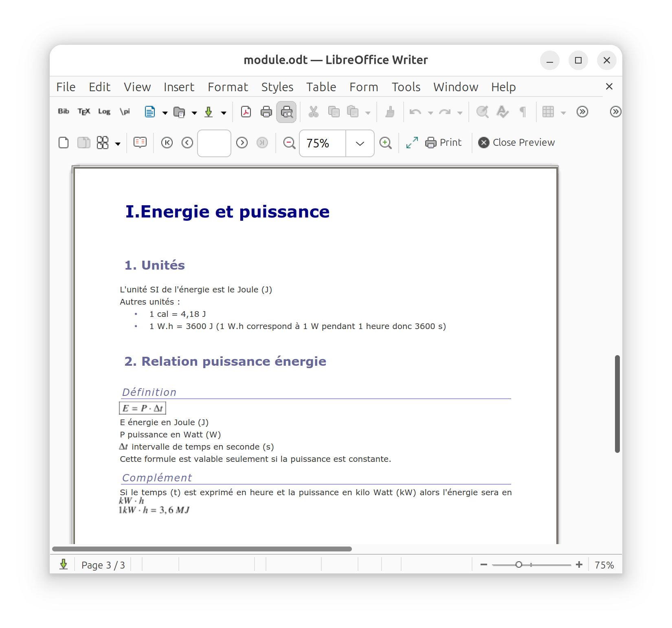Click the Print button in preview toolbar
This screenshot has height=628, width=672.
[x=444, y=143]
